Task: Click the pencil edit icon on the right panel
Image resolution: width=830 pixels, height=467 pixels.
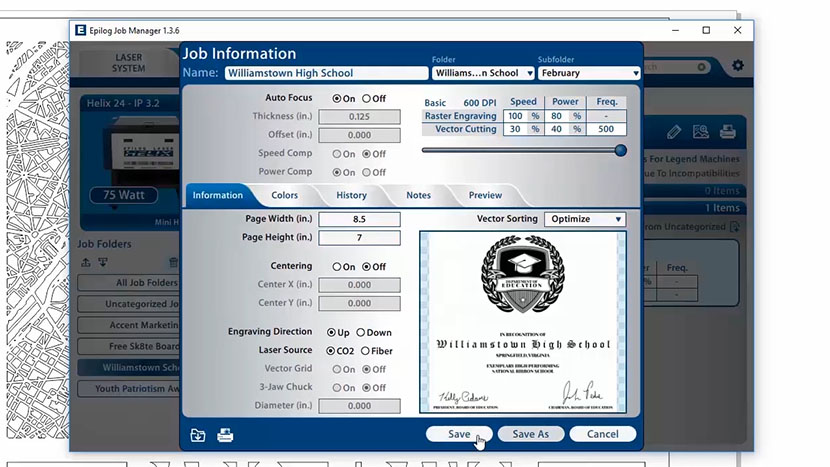Action: click(x=675, y=132)
